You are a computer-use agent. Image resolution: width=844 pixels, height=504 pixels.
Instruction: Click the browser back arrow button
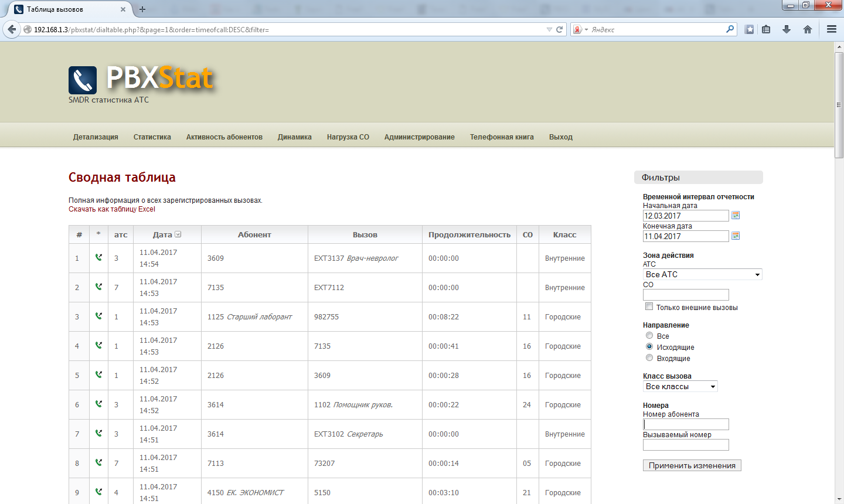[x=12, y=29]
